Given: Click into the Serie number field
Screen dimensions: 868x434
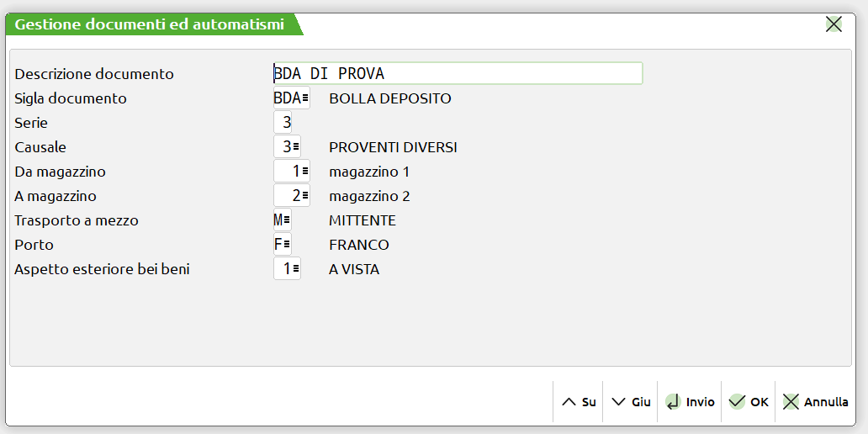Looking at the screenshot, I should (283, 123).
